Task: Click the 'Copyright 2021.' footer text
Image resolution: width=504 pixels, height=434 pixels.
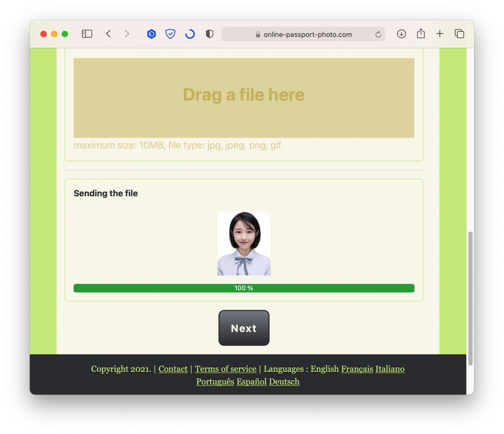Action: (121, 369)
